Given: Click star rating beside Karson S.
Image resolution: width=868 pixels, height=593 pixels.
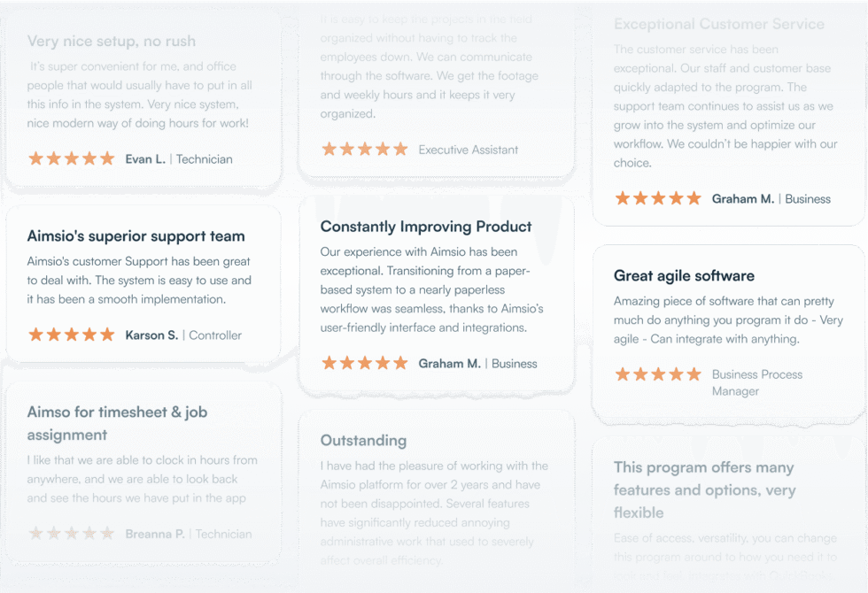Looking at the screenshot, I should (x=72, y=335).
